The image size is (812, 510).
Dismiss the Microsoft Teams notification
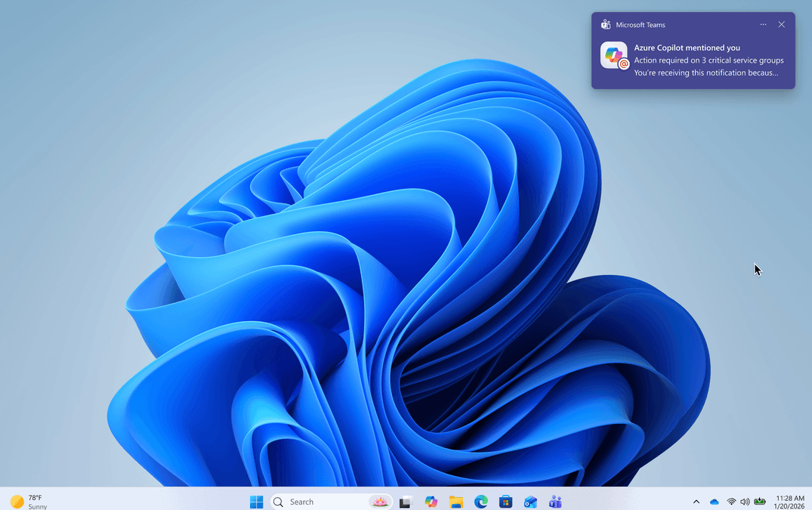[x=782, y=24]
